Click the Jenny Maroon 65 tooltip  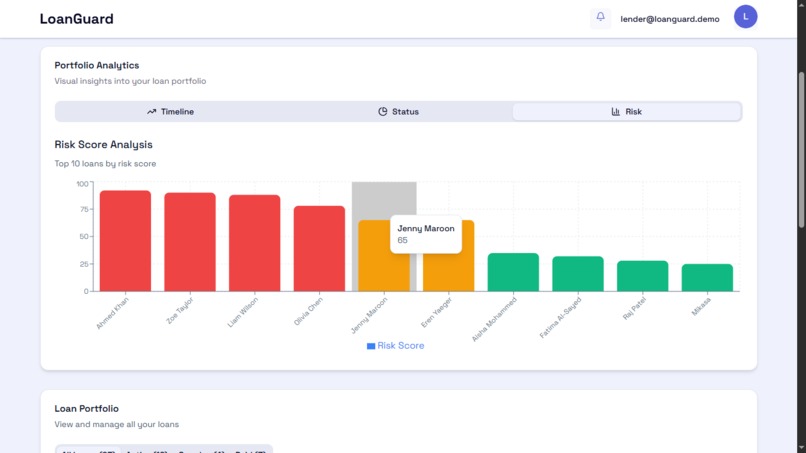click(x=426, y=234)
